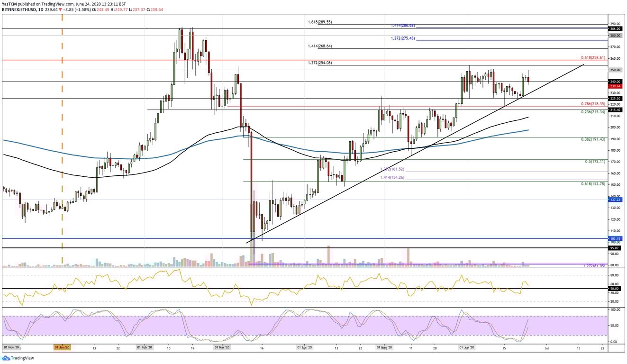Click the highlighted 01 Jan '20 date marker

61,347
